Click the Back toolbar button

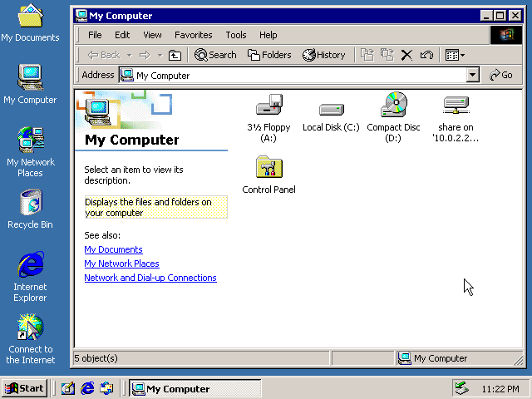pyautogui.click(x=104, y=55)
